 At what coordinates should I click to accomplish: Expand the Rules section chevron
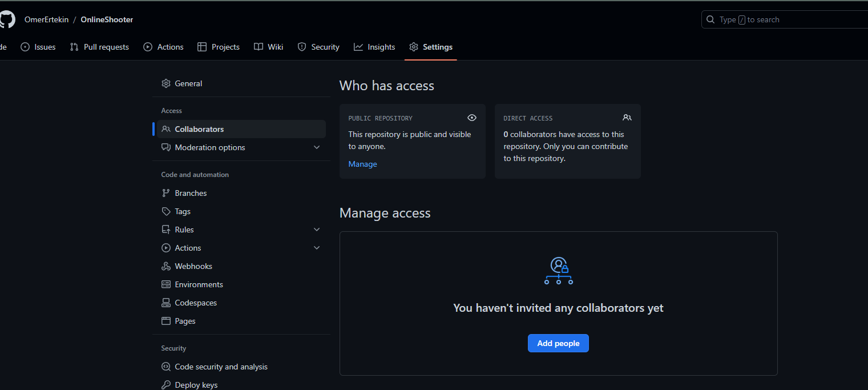pos(317,230)
